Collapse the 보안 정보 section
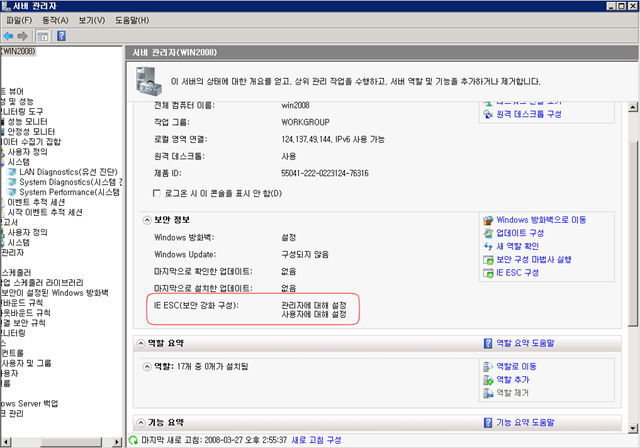Image resolution: width=640 pixels, height=448 pixels. 147,220
